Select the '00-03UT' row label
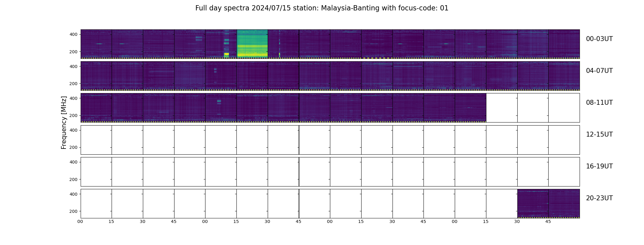This screenshot has width=644, height=245. click(599, 39)
